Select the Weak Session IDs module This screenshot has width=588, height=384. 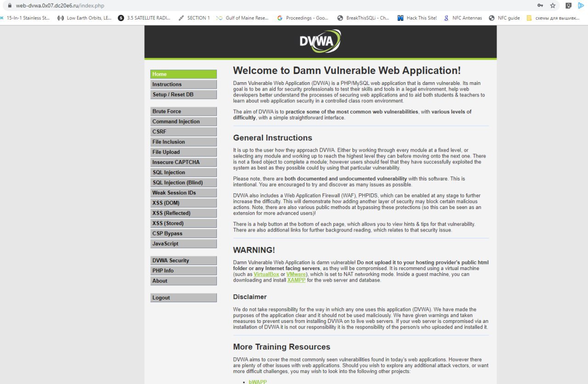pyautogui.click(x=183, y=193)
